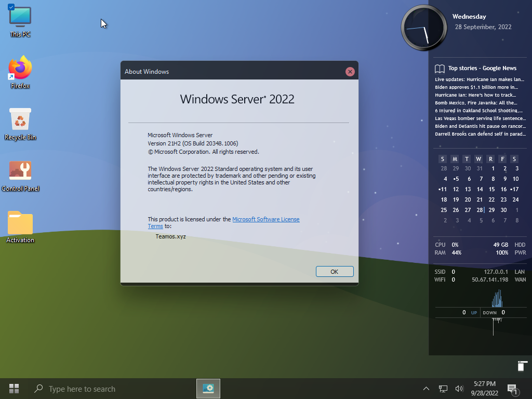Select the Control Panel desktop icon

point(20,171)
